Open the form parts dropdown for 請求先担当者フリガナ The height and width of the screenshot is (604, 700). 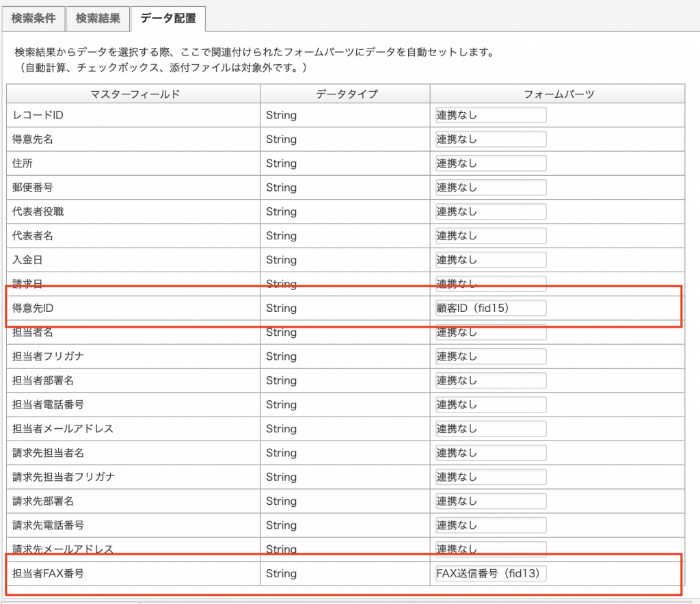pos(491,477)
